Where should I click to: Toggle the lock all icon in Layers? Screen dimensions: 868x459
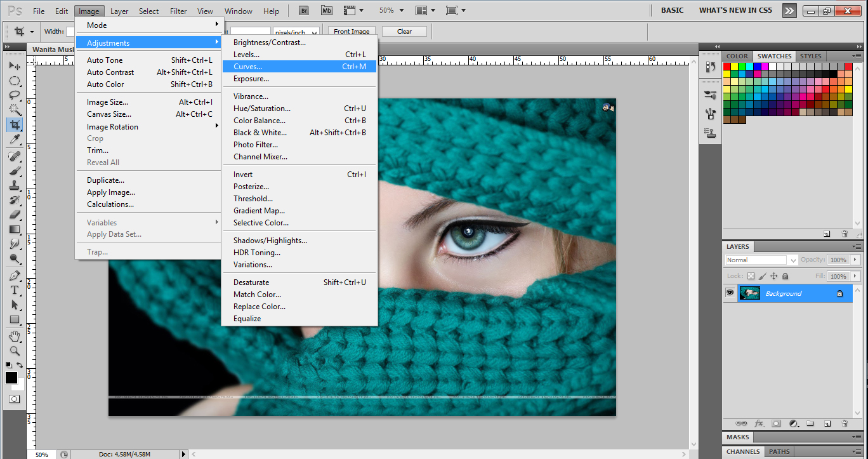[x=785, y=276]
